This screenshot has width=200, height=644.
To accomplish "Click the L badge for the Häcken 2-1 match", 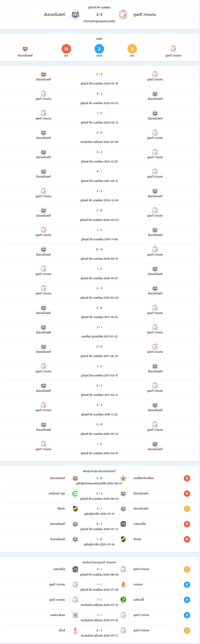I will pyautogui.click(x=187, y=509).
